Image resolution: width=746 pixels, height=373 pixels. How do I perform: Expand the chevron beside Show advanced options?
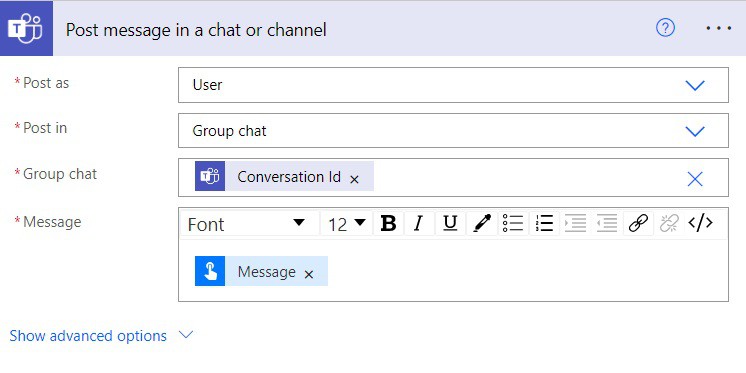pos(186,335)
